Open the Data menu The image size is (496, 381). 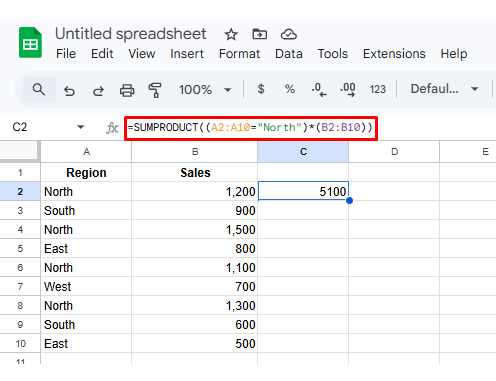[x=289, y=54]
